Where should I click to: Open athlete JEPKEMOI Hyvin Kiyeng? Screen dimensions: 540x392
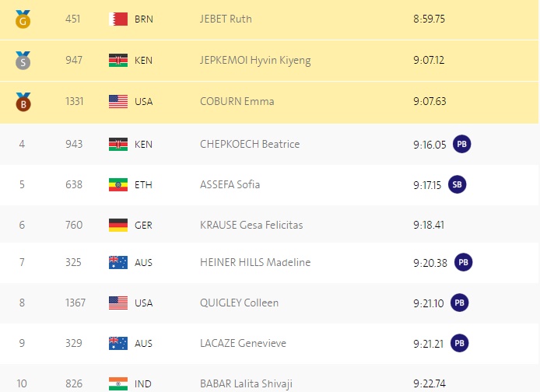click(255, 60)
